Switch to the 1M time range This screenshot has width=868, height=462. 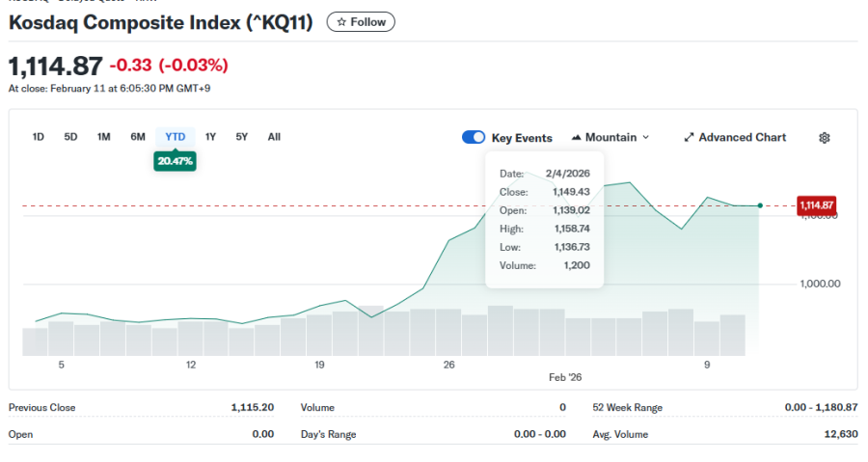point(103,137)
